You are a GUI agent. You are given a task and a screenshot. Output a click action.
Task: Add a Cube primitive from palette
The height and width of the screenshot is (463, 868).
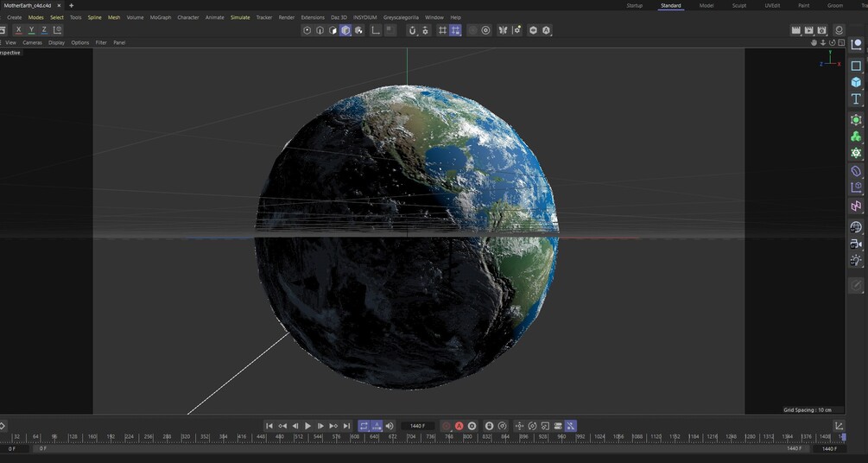coord(856,83)
